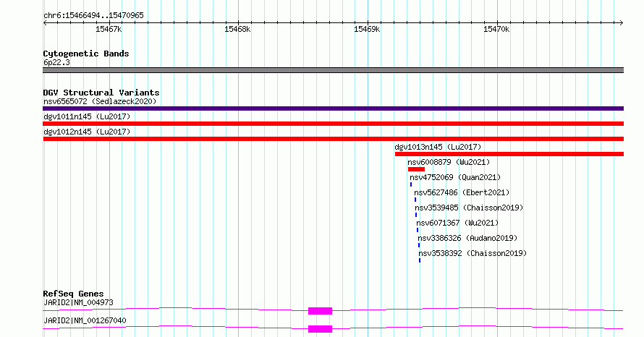Click the blue tick marker under nsv5627486
This screenshot has height=337, width=644.
[x=415, y=200]
